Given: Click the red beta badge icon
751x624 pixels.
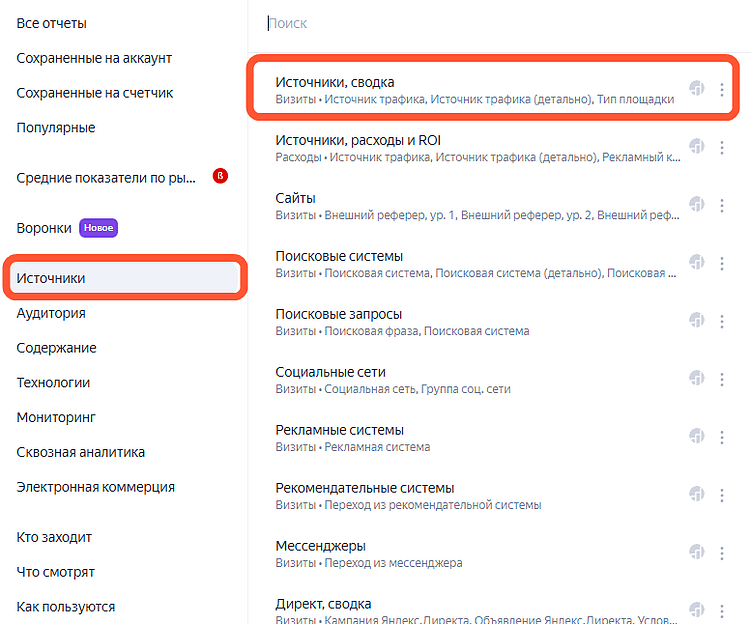Looking at the screenshot, I should pos(221,177).
